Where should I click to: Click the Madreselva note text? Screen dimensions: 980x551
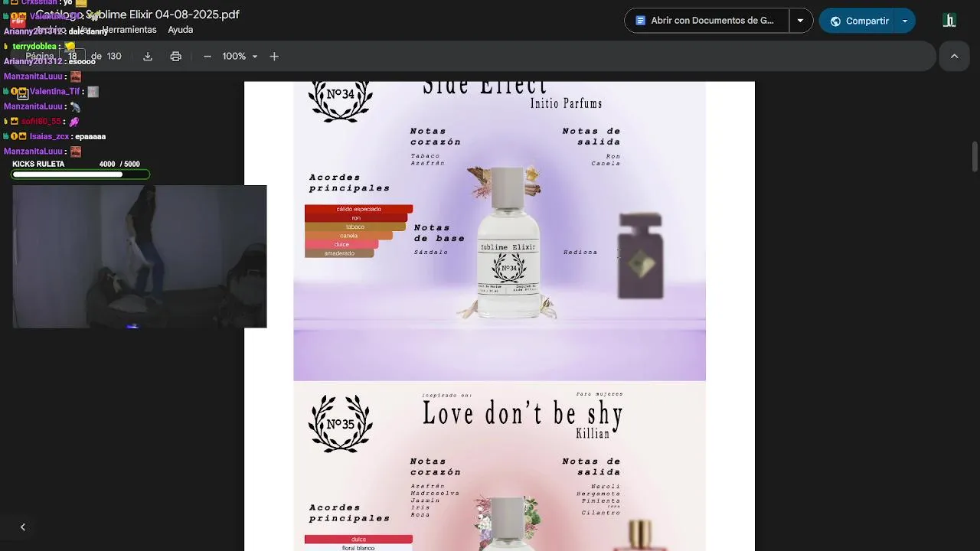(x=435, y=494)
